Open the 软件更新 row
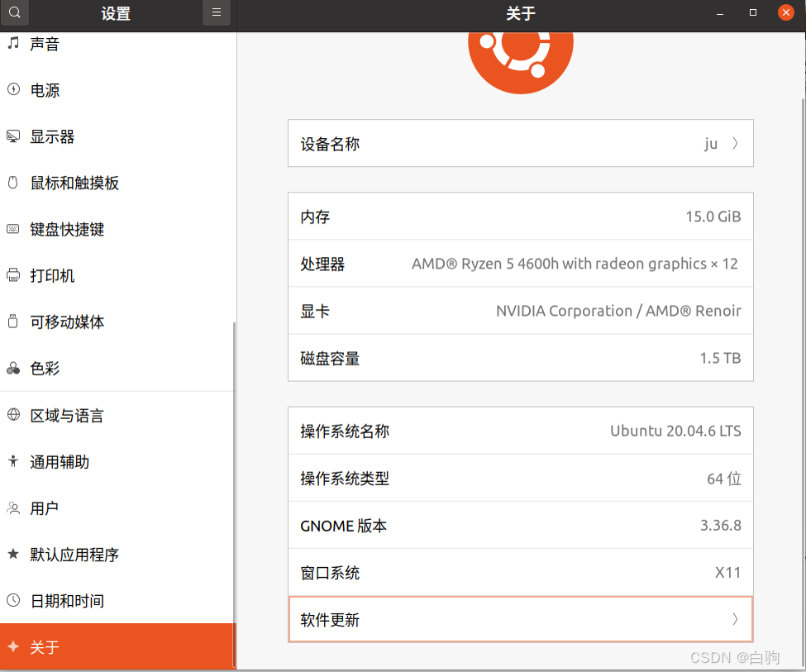The height and width of the screenshot is (672, 806). click(x=521, y=619)
